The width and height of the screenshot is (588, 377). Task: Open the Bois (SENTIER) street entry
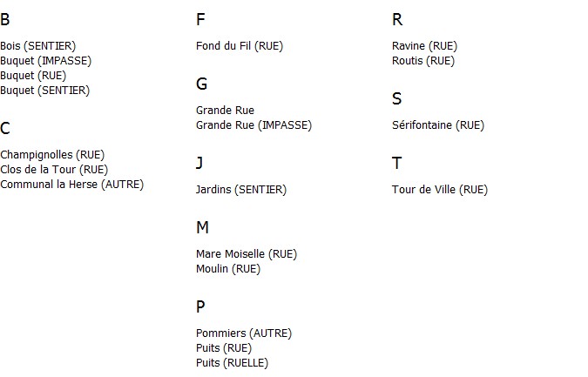click(37, 46)
